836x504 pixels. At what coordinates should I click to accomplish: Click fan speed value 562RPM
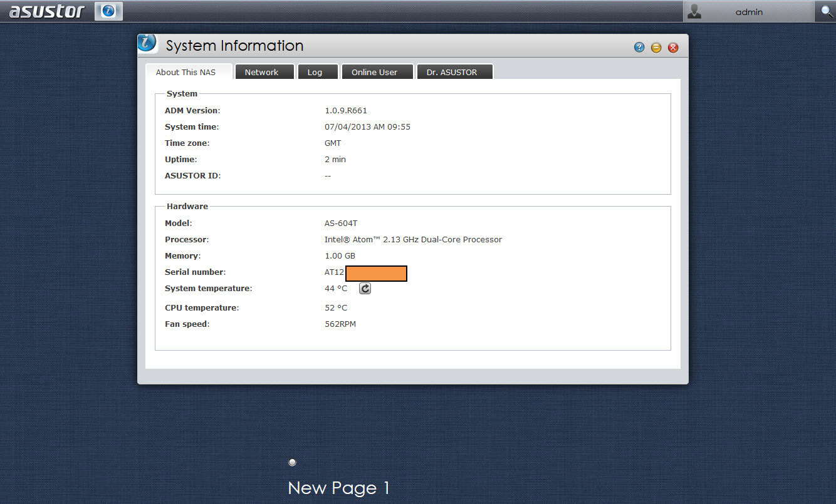point(340,324)
